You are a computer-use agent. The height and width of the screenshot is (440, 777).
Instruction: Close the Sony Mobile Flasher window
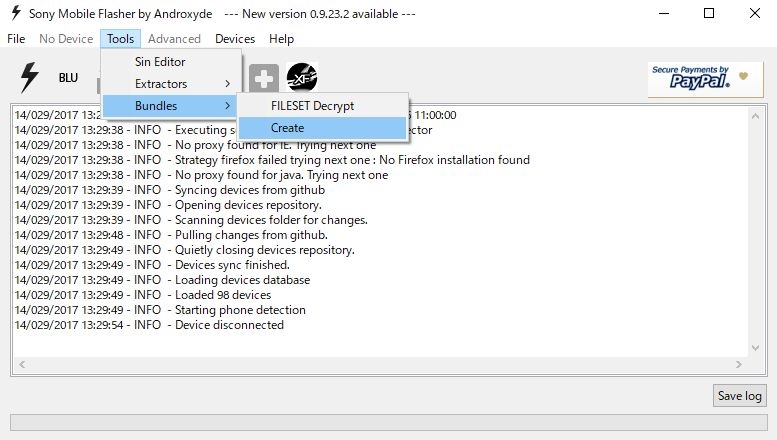[x=755, y=13]
